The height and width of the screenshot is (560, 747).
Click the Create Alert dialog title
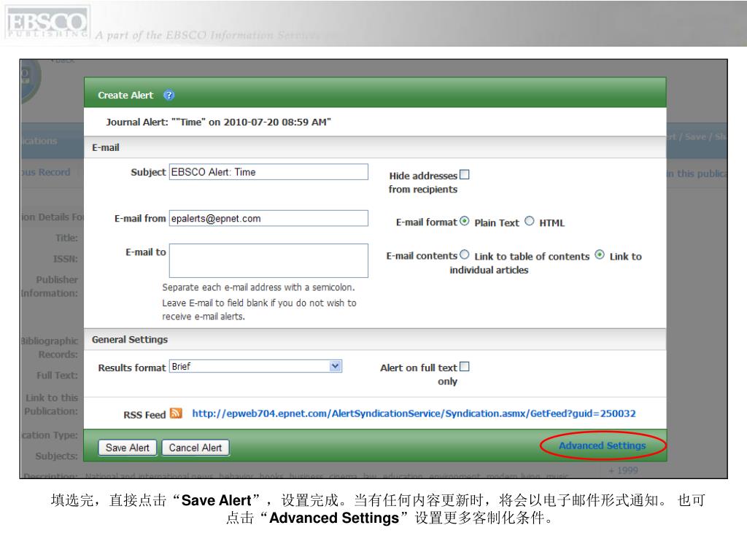pyautogui.click(x=125, y=96)
